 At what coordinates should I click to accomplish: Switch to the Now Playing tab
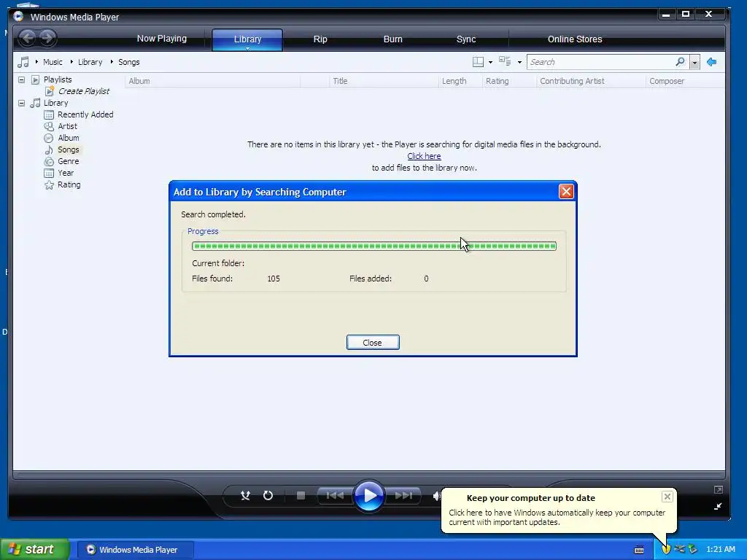[x=161, y=39]
